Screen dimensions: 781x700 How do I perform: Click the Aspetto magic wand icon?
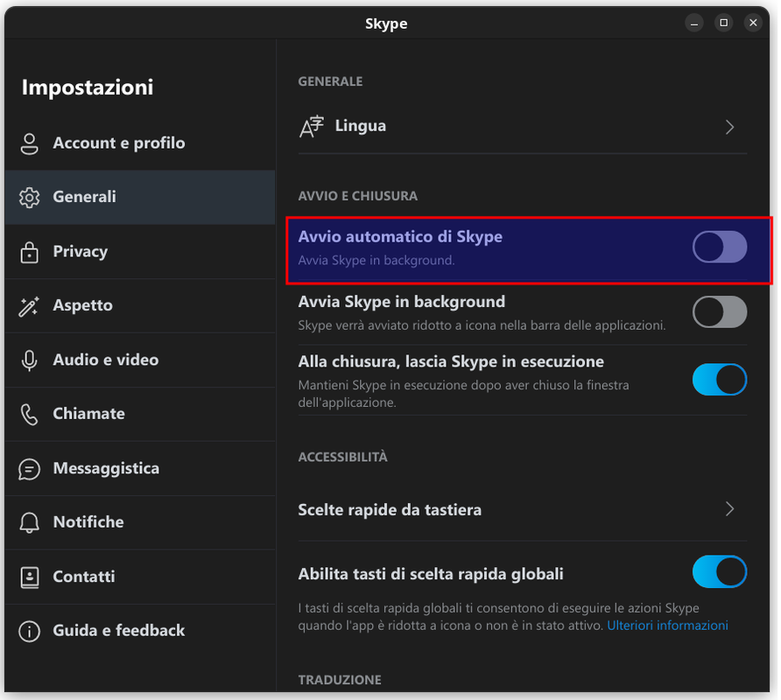(x=30, y=306)
